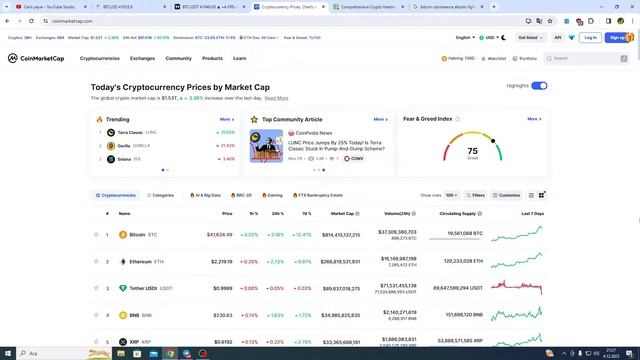Click the browser address bar
640x360 pixels.
[286, 21]
